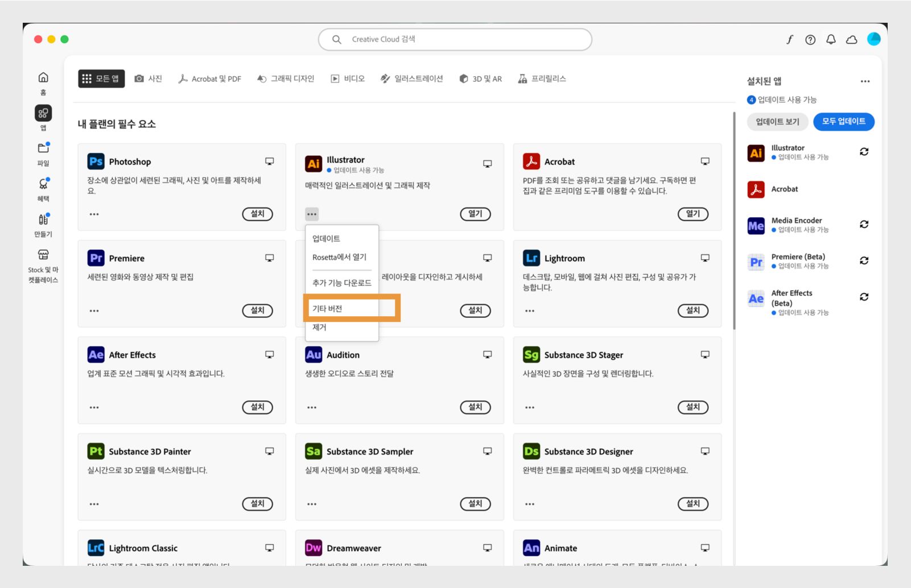The height and width of the screenshot is (588, 911).
Task: Click the fonts (f) icon in the top bar
Action: pos(790,39)
